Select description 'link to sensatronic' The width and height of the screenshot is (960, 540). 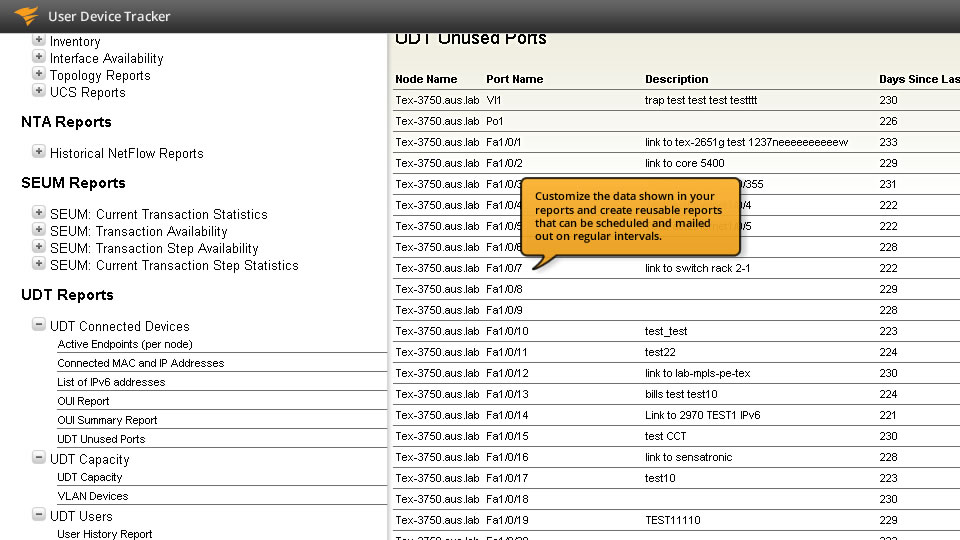click(688, 457)
